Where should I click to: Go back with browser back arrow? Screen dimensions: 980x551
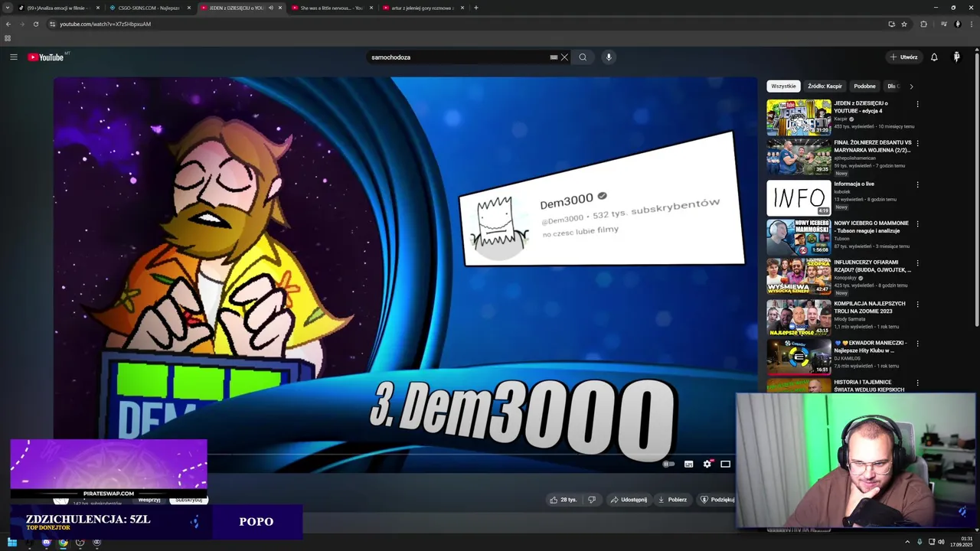point(8,24)
